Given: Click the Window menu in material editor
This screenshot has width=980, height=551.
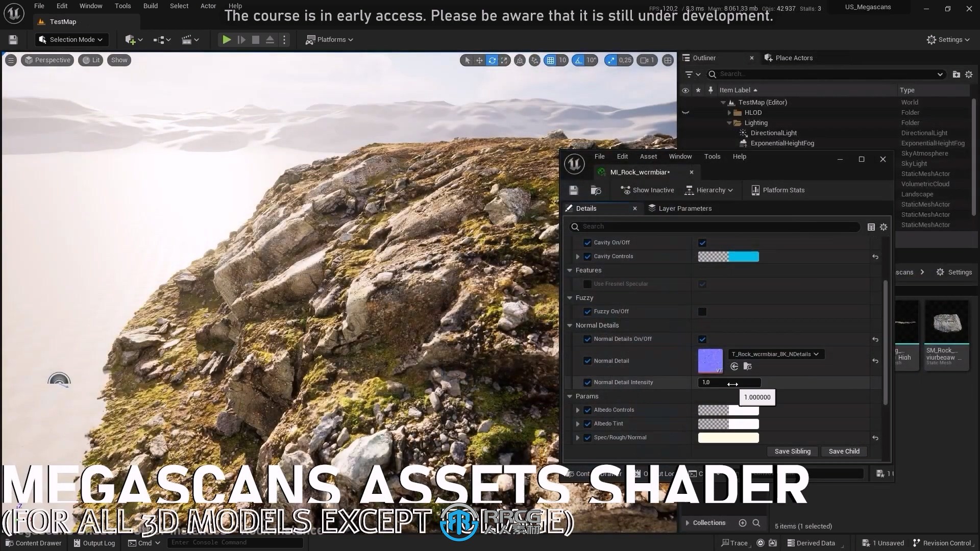Looking at the screenshot, I should pos(680,156).
